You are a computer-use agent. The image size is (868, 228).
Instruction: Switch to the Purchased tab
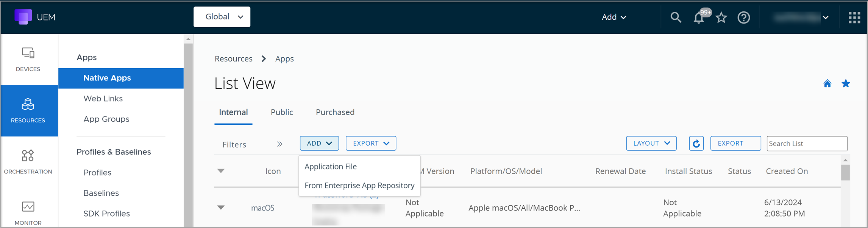tap(335, 112)
